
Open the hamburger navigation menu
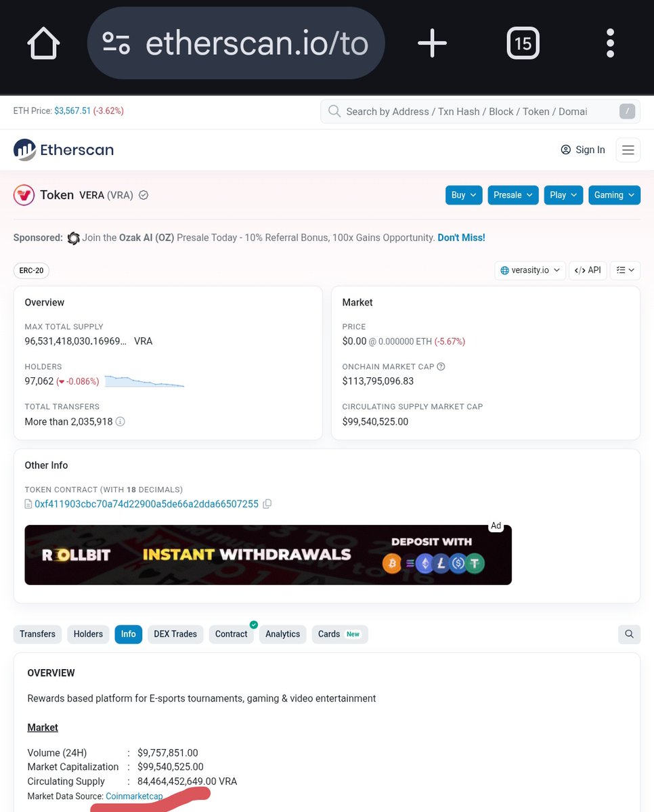pyautogui.click(x=628, y=150)
